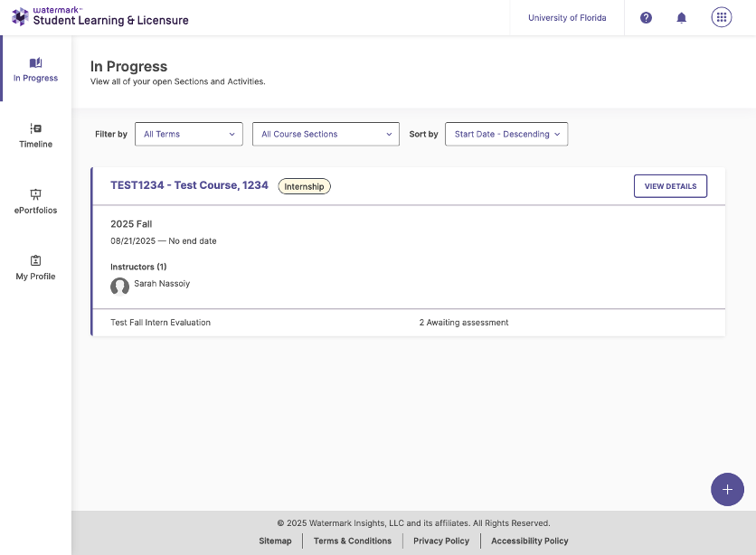This screenshot has height=555, width=756.
Task: Open the All Terms filter dropdown
Action: [188, 134]
